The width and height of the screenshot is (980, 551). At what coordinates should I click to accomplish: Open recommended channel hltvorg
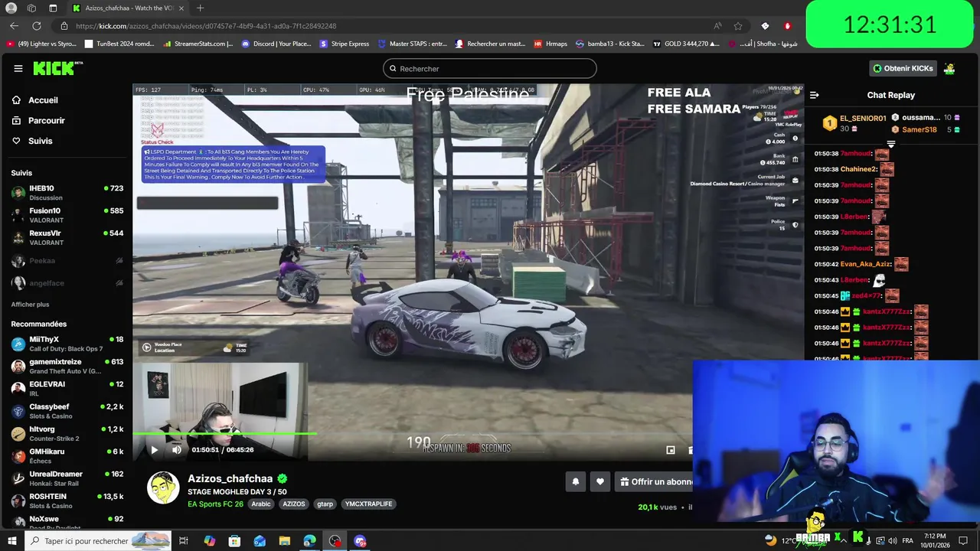click(x=67, y=434)
